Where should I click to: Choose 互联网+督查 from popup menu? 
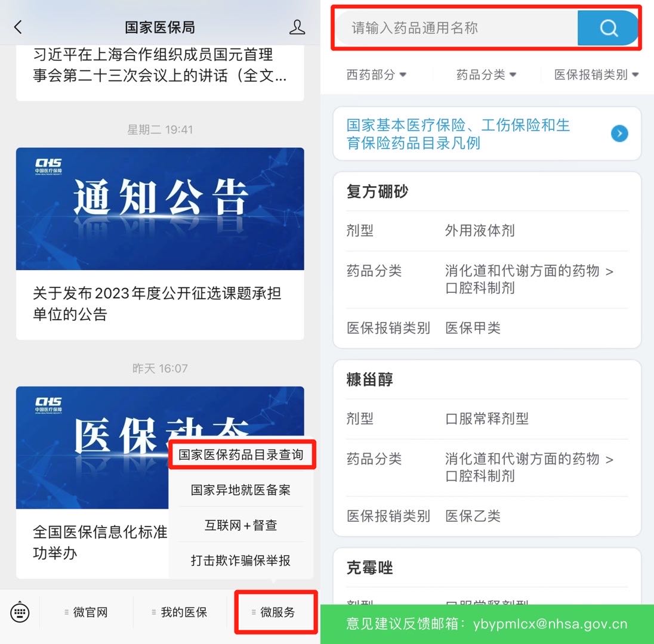(241, 525)
